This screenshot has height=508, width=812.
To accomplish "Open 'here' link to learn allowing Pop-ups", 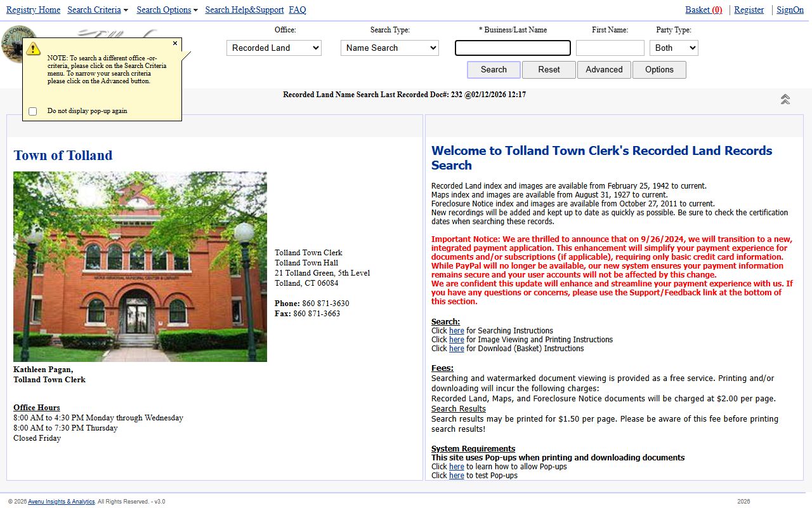I will (x=457, y=467).
